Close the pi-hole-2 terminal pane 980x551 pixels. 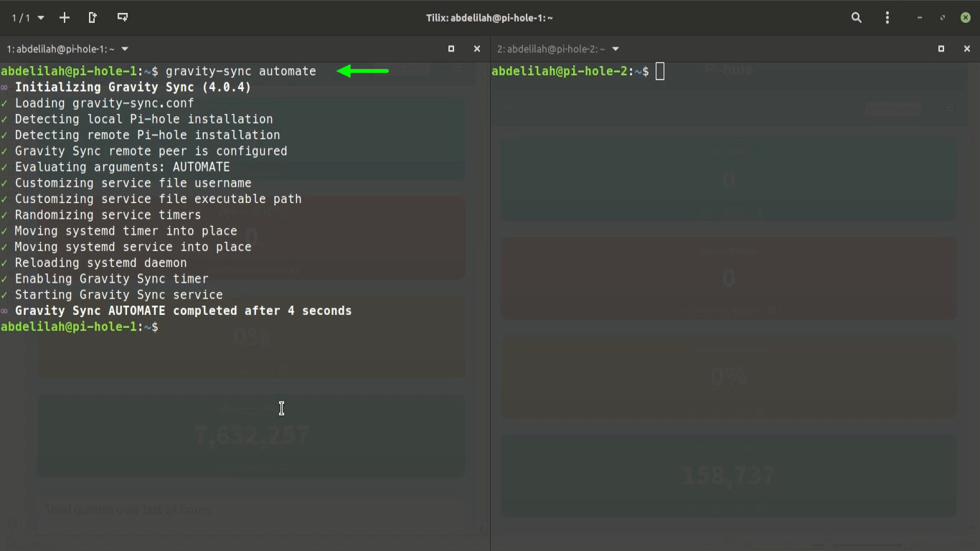point(966,49)
